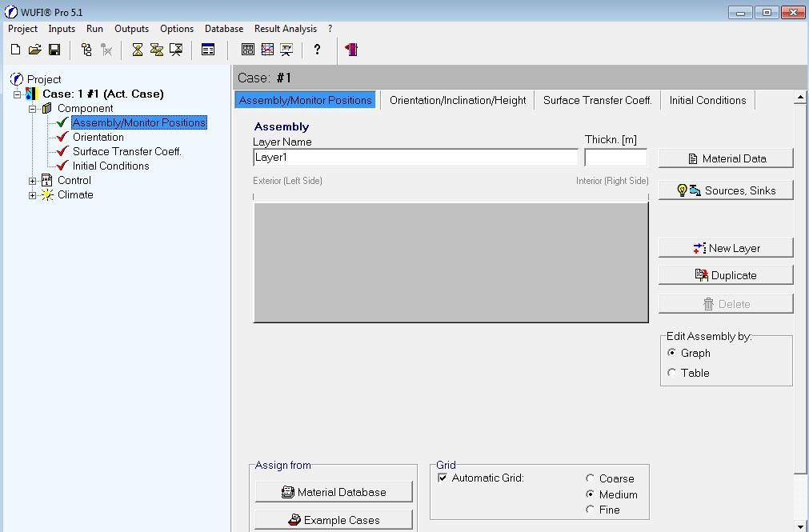Select Table under Edit Assembly by
Viewport: 809px width, 532px height.
(x=671, y=373)
